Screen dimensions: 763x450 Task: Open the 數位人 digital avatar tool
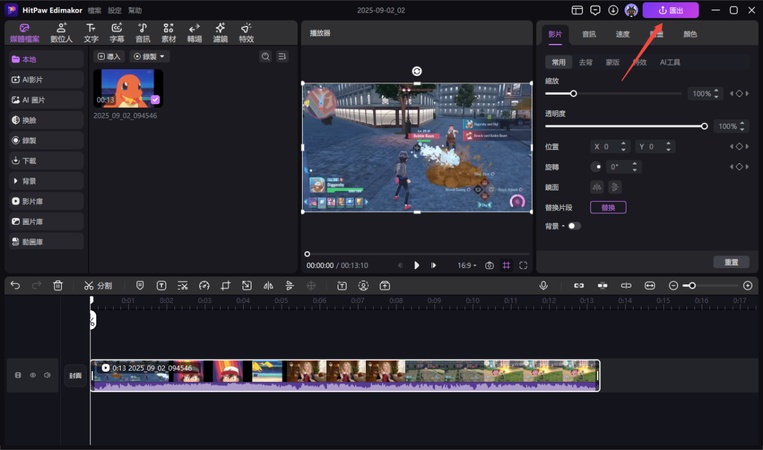61,33
